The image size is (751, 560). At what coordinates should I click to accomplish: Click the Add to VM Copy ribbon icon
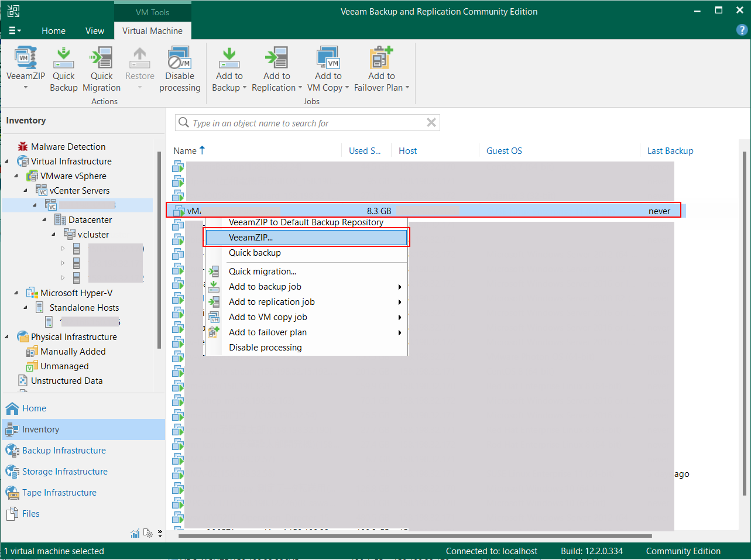pos(328,58)
